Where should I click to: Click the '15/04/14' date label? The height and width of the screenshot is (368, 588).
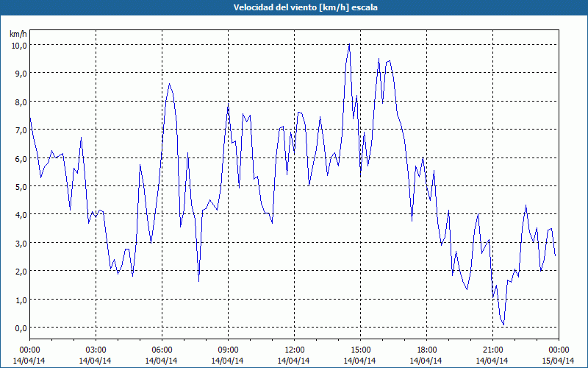[x=559, y=361]
